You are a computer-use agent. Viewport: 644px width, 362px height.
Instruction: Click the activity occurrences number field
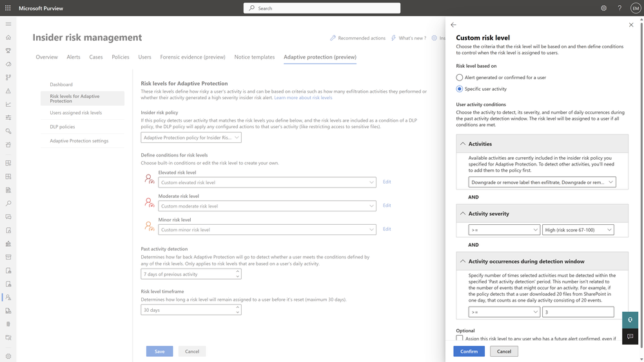coord(578,312)
